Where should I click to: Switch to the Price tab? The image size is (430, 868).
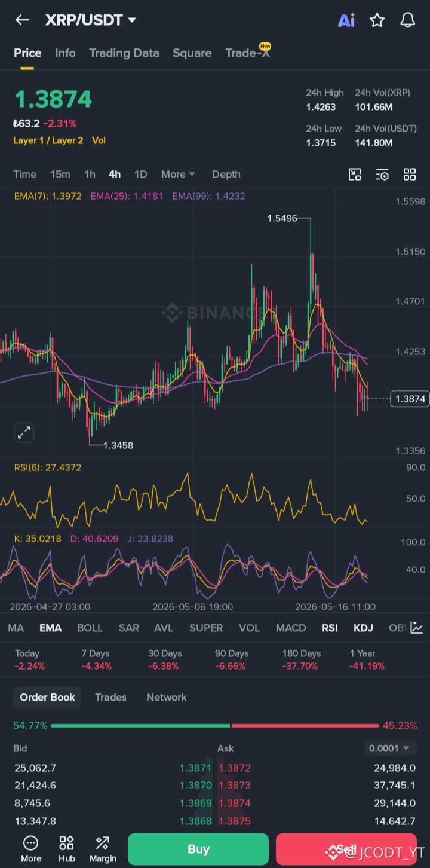pos(27,53)
